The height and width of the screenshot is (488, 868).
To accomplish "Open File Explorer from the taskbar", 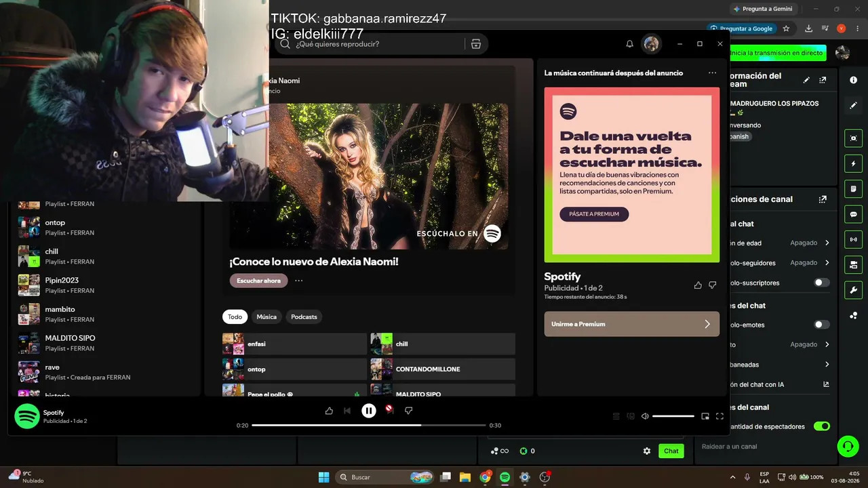I will click(x=465, y=477).
